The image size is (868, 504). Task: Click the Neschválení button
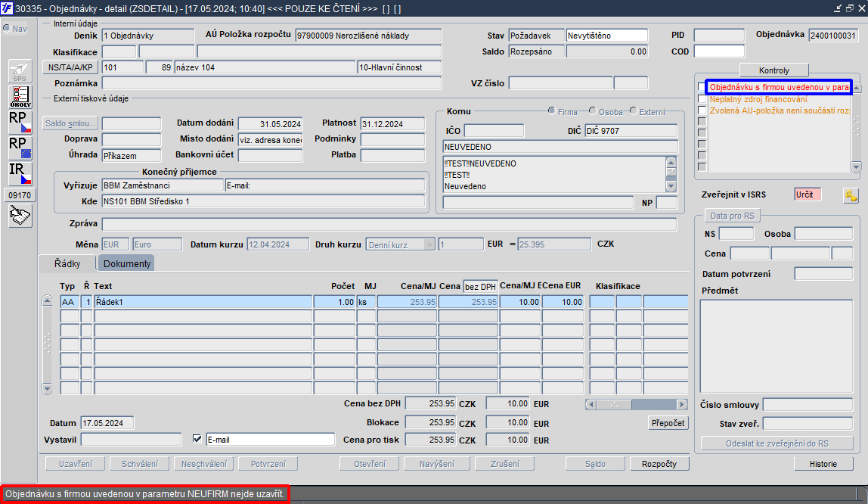tap(204, 464)
